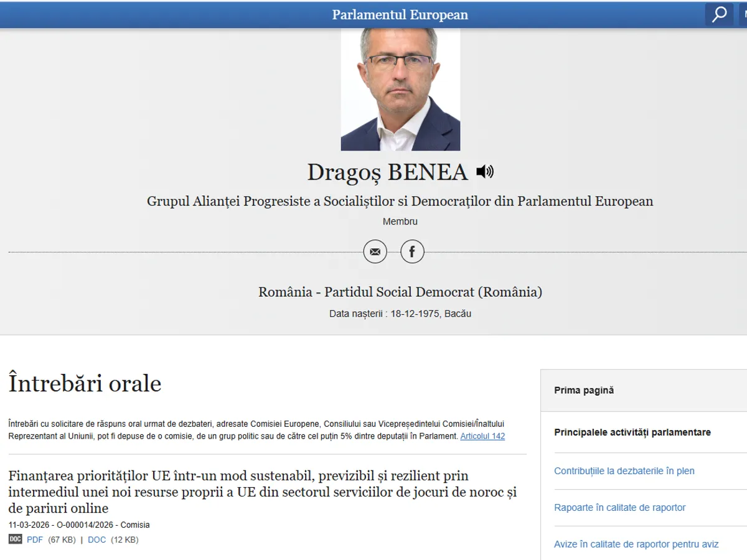Open the partially visible menu button beside search

pos(742,14)
